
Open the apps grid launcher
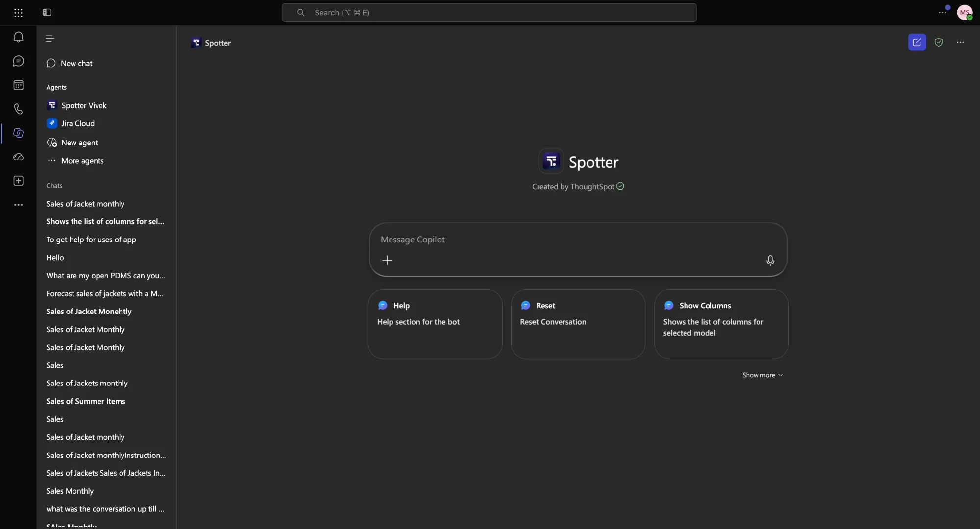click(18, 13)
